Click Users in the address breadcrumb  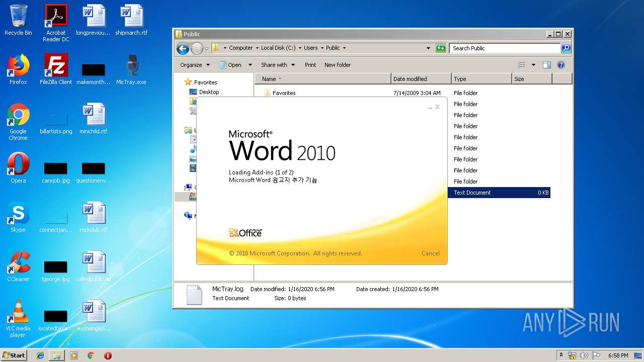[310, 48]
